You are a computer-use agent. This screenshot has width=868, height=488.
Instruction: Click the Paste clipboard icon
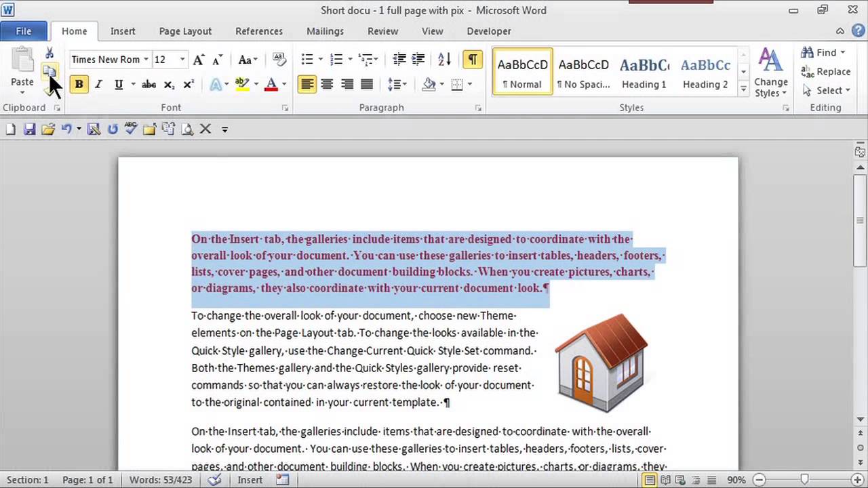click(x=22, y=60)
